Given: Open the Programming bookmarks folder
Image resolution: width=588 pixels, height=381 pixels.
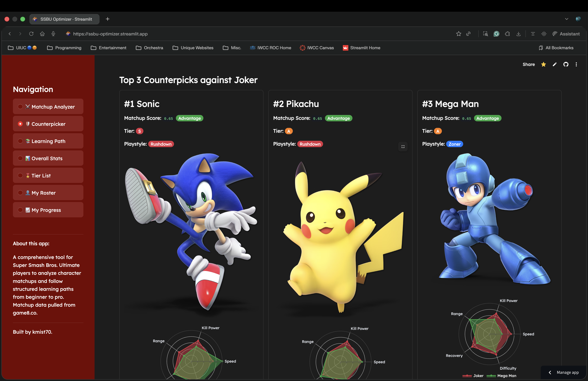Looking at the screenshot, I should pyautogui.click(x=64, y=48).
